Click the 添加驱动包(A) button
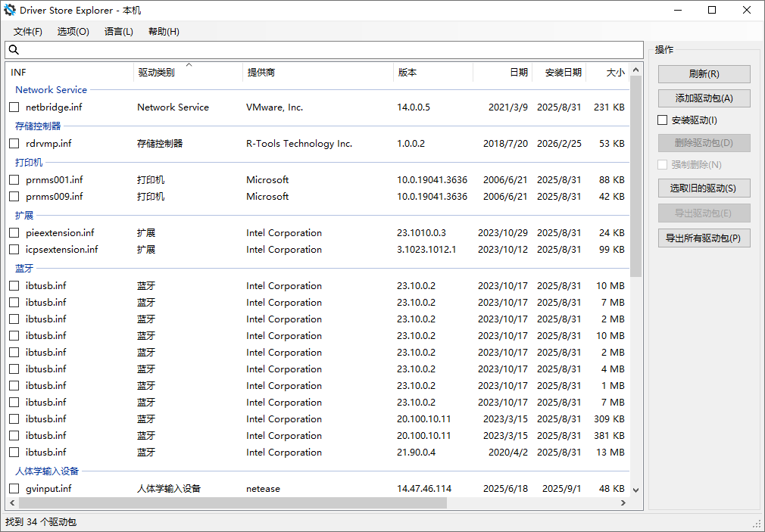Image resolution: width=765 pixels, height=532 pixels. (x=704, y=98)
